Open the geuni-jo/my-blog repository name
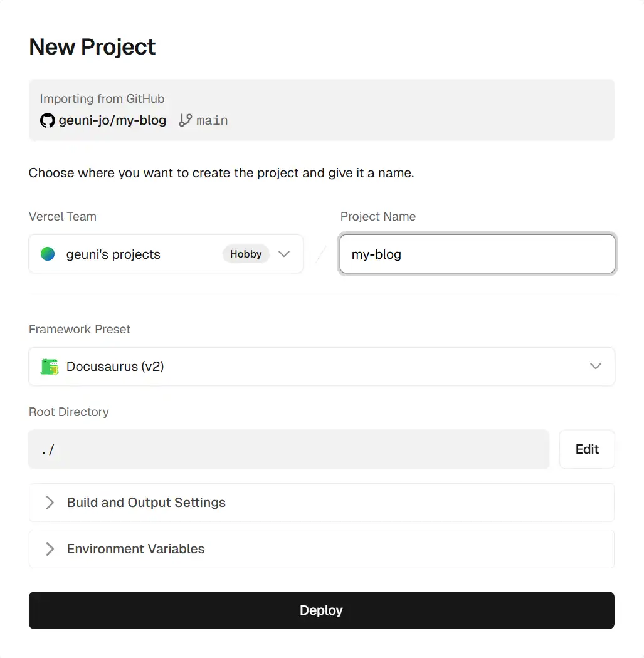Viewport: 644px width, 658px height. click(112, 120)
